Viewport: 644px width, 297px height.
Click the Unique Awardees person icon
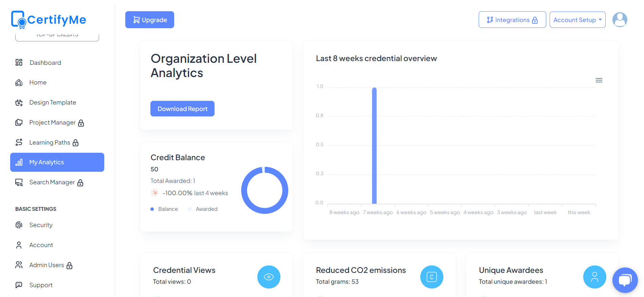tap(595, 277)
